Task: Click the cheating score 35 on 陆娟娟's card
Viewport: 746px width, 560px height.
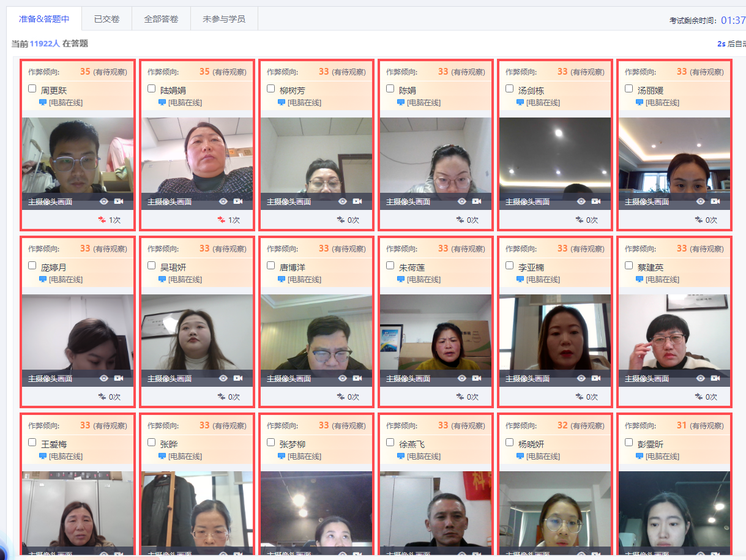Action: (x=204, y=72)
